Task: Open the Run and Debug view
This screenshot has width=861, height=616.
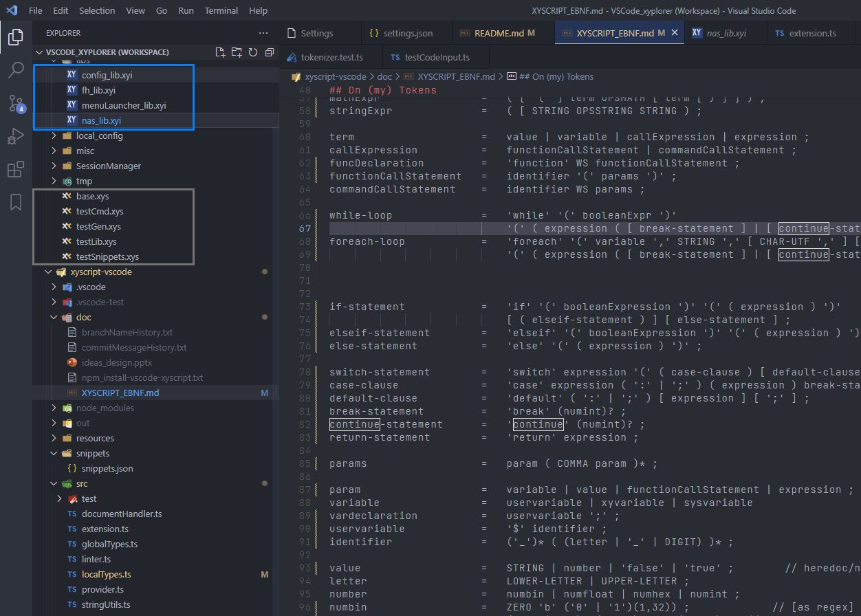Action: (x=16, y=136)
